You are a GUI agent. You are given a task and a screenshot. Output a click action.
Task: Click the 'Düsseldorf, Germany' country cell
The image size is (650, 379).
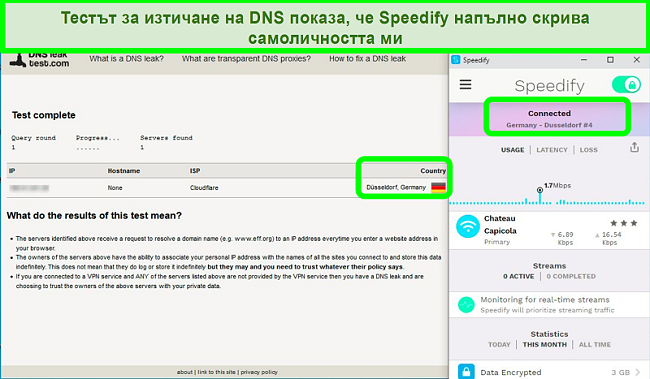pyautogui.click(x=396, y=187)
